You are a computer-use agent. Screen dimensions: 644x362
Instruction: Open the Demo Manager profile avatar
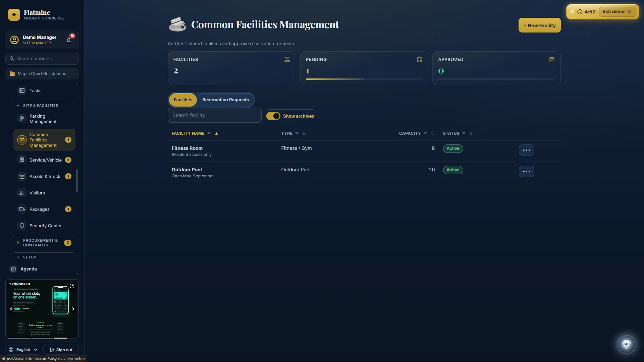point(14,40)
